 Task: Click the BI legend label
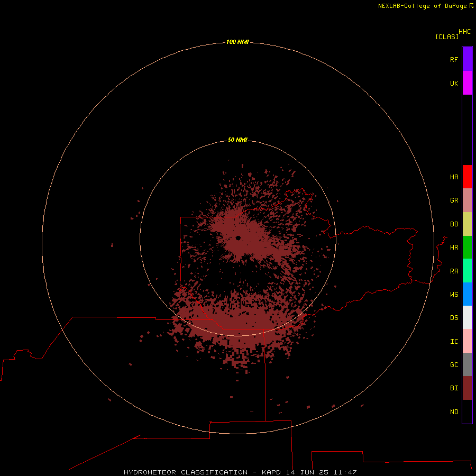(x=454, y=388)
